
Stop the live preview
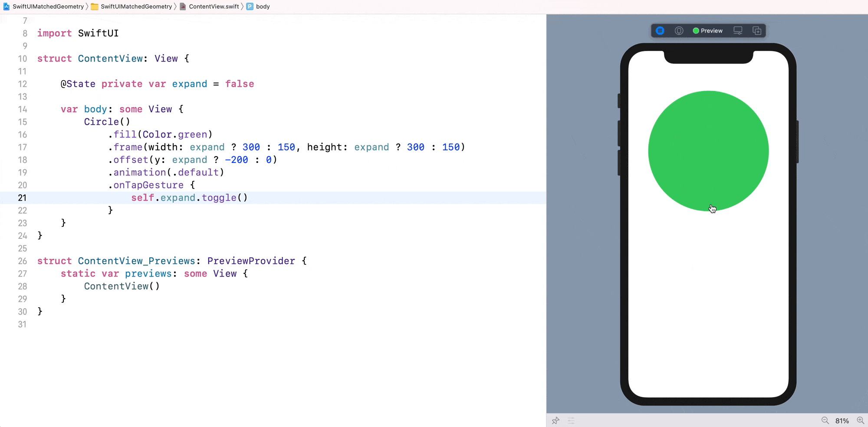(660, 31)
